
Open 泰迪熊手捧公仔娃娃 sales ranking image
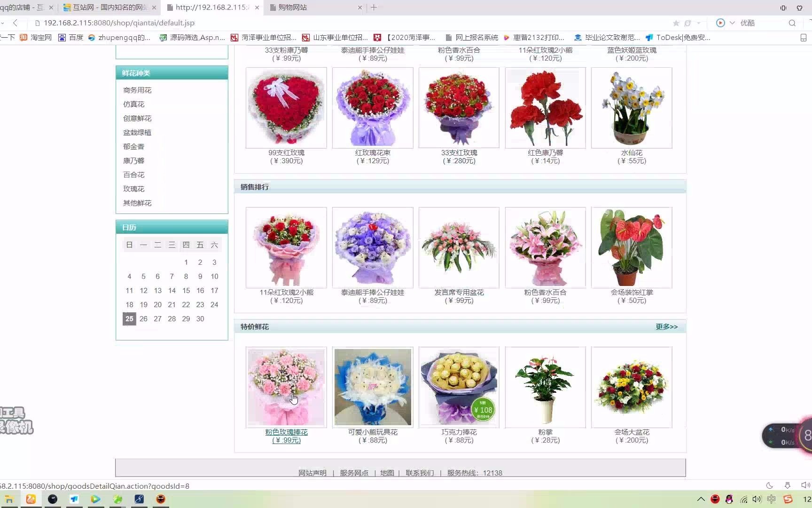(x=373, y=247)
